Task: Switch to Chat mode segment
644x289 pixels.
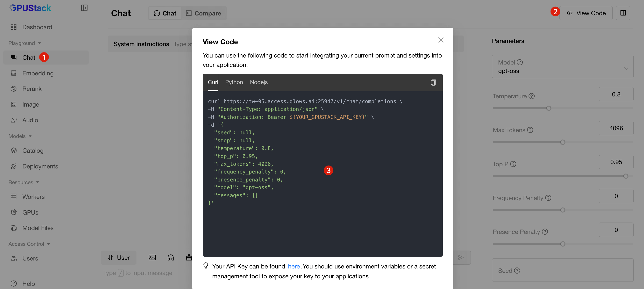Action: [x=165, y=13]
